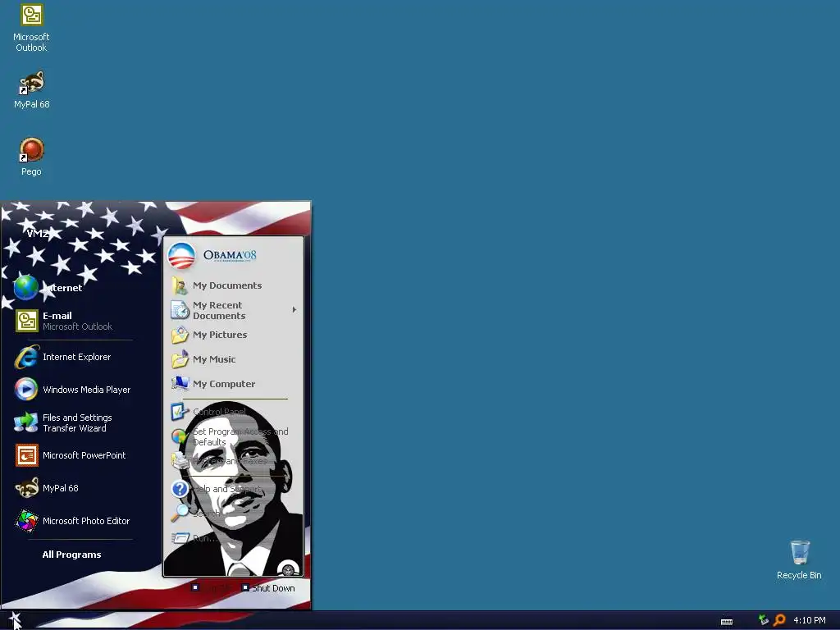Click My Documents label
840x630 pixels.
(x=227, y=285)
